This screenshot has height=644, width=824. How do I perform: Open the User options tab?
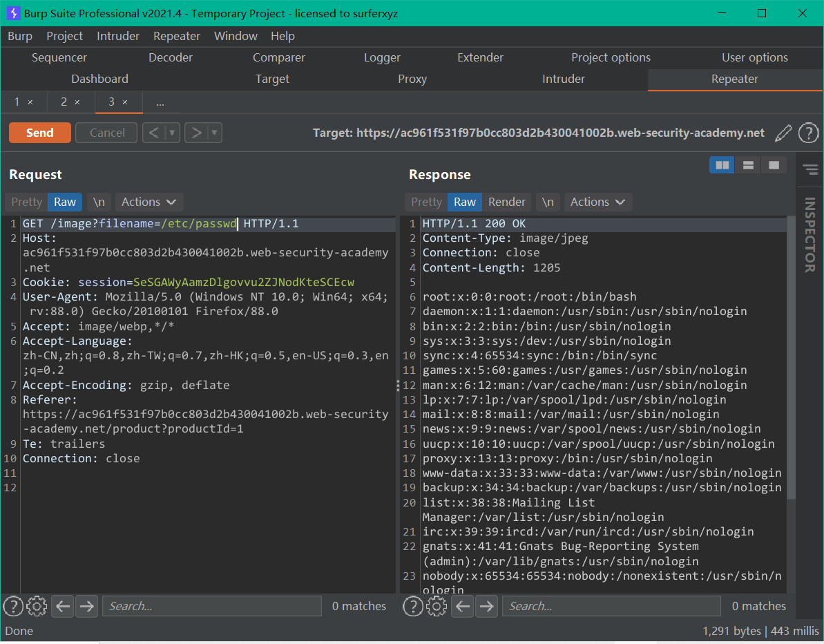[x=755, y=58]
